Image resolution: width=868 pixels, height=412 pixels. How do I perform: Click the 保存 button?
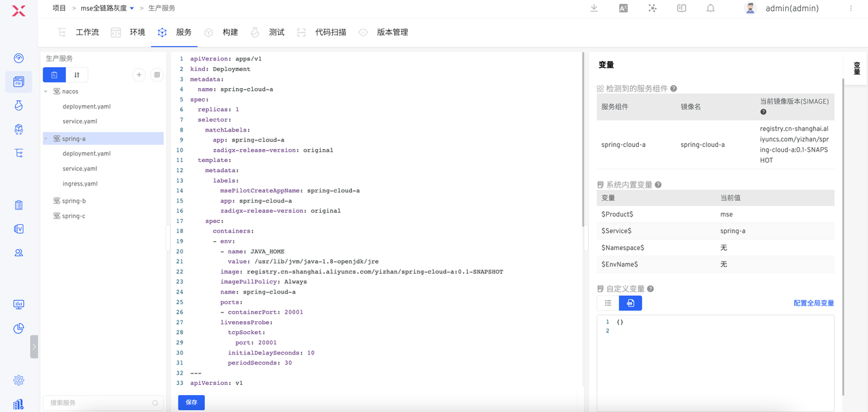tap(191, 403)
